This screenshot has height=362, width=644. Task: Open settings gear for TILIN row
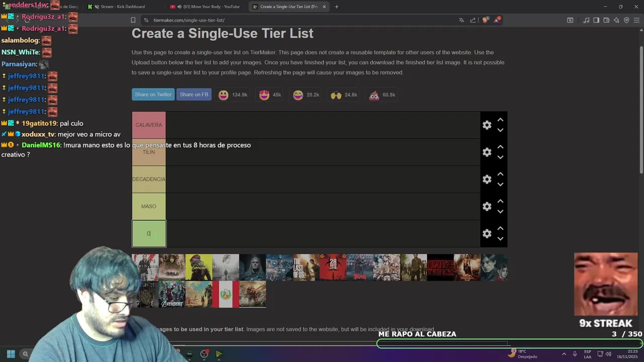coord(487,152)
